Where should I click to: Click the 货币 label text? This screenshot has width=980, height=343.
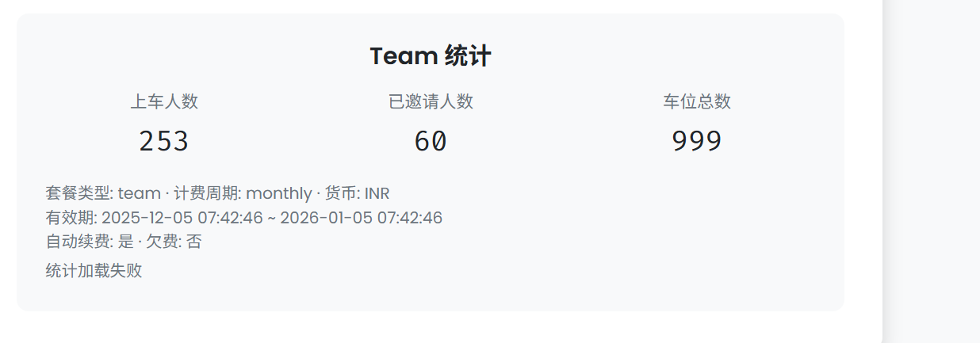(341, 194)
